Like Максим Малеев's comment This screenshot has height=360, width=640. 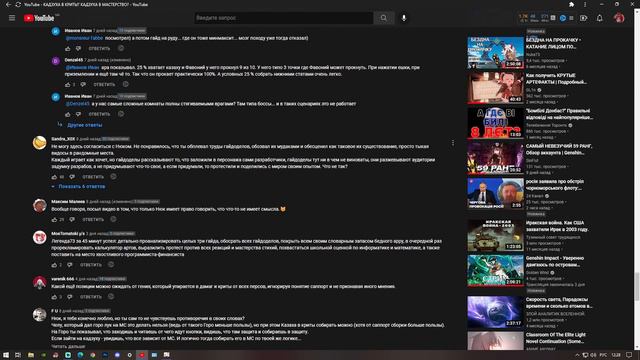(x=54, y=220)
